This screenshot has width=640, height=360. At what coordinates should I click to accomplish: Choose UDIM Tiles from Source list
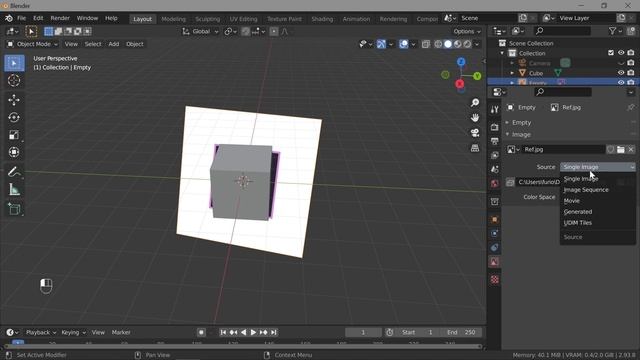578,223
